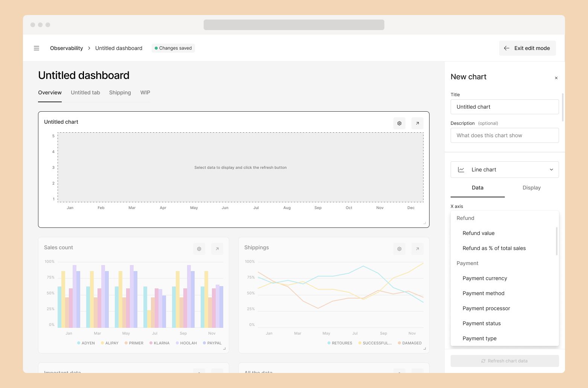Open the Line chart type dropdown
This screenshot has width=588, height=388.
[x=504, y=170]
